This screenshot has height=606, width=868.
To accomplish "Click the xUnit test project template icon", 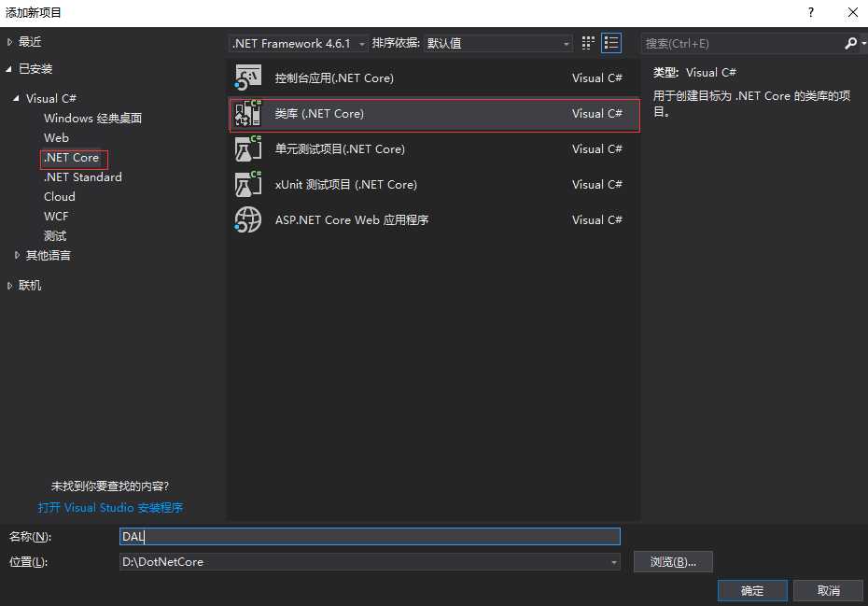I will tap(247, 184).
